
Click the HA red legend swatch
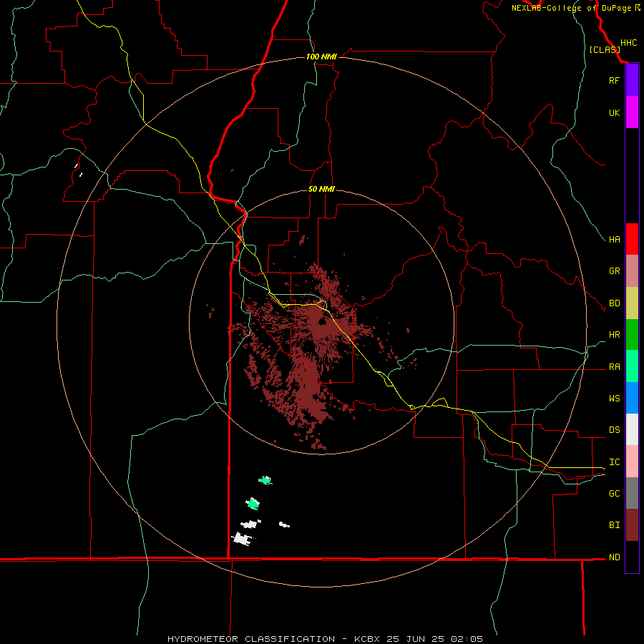point(632,239)
